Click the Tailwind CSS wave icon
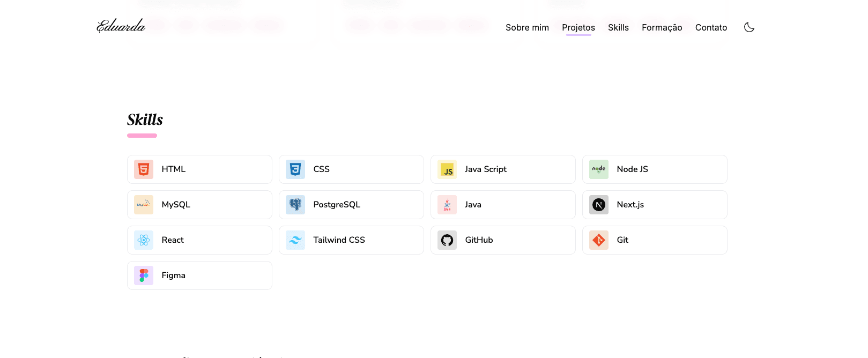Screen dimensions: 868x358 pyautogui.click(x=295, y=240)
